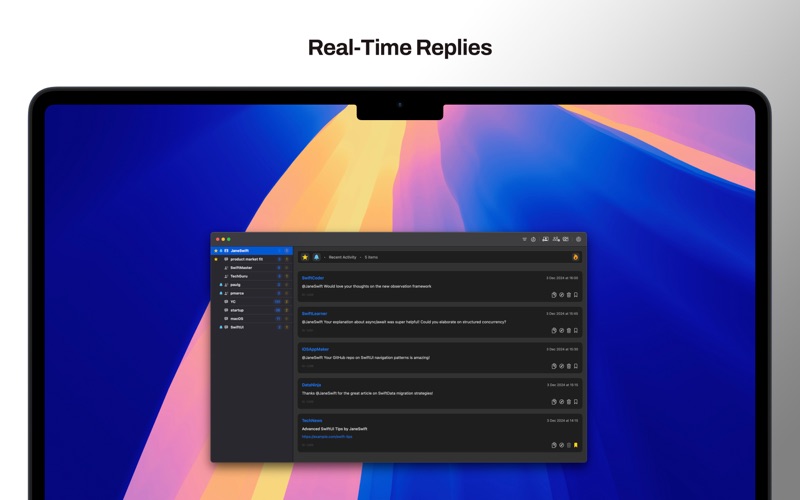Open the iOSAppMaker author link

pyautogui.click(x=315, y=349)
